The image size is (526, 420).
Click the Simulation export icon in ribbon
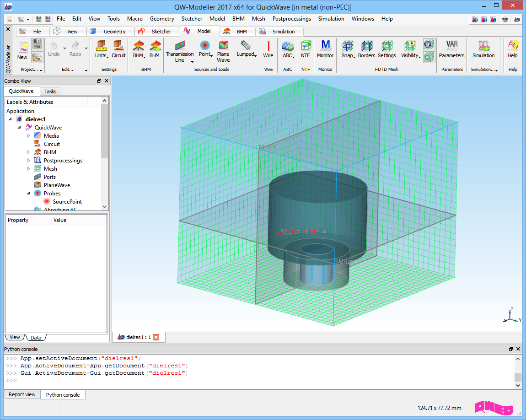484,46
